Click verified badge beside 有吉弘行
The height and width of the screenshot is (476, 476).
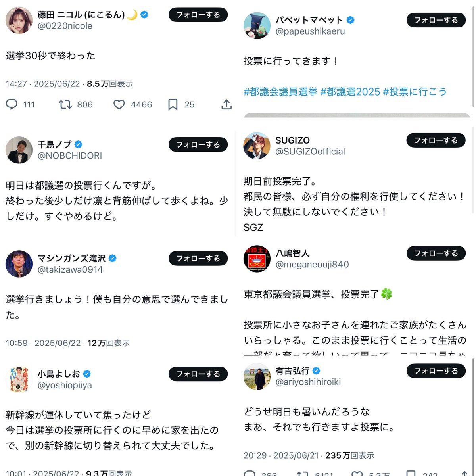click(x=317, y=371)
